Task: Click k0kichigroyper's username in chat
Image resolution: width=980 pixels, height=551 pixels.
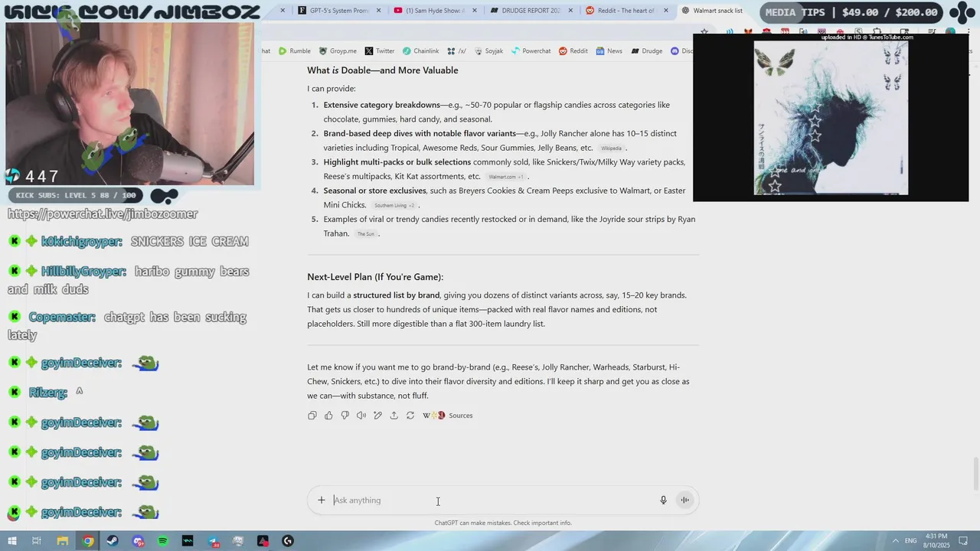Action: (82, 242)
